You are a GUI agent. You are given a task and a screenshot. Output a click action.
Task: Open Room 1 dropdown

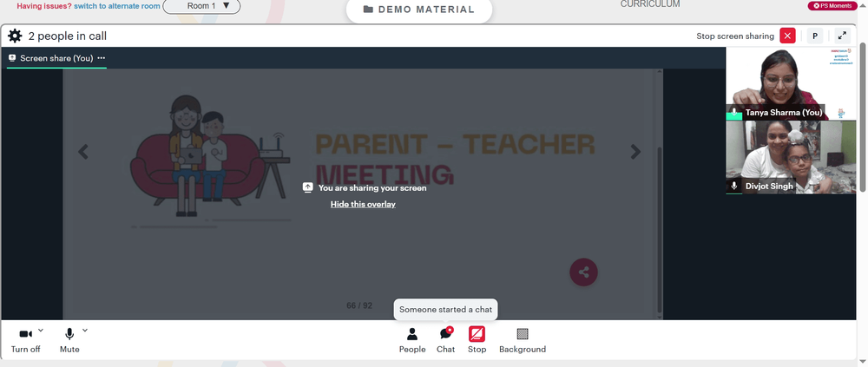[201, 6]
